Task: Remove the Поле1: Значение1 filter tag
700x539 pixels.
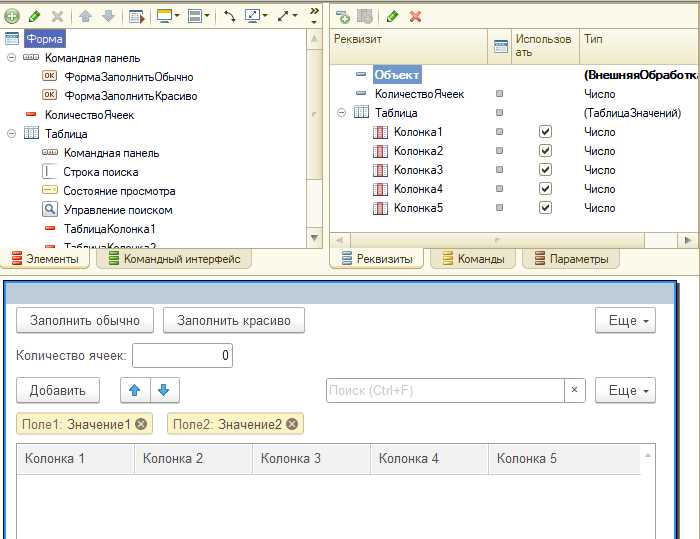Action: [x=141, y=424]
